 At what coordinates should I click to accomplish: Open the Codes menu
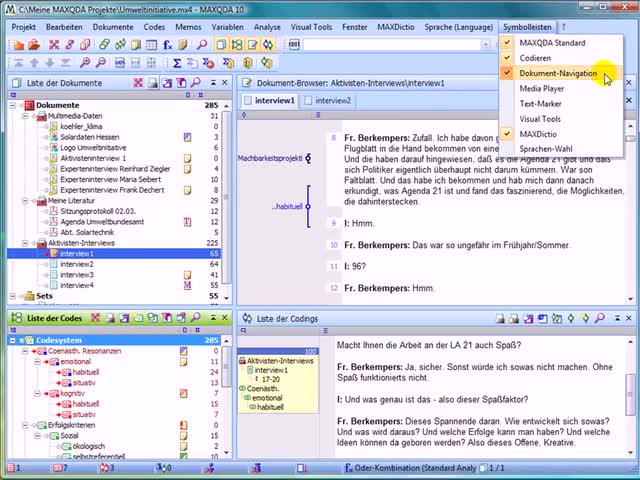(x=154, y=27)
